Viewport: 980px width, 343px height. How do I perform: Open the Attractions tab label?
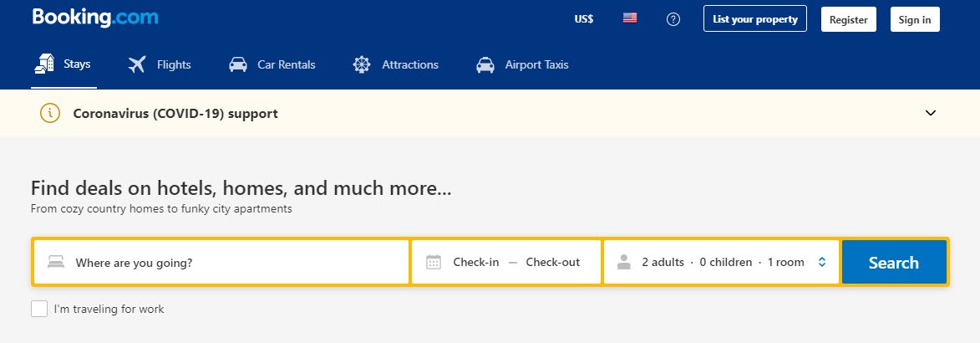point(410,65)
